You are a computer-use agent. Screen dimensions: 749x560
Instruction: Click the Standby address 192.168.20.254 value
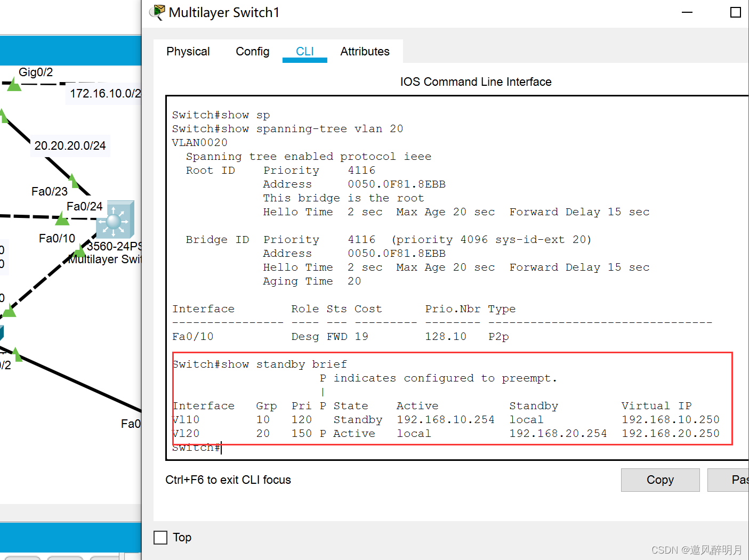pos(558,434)
